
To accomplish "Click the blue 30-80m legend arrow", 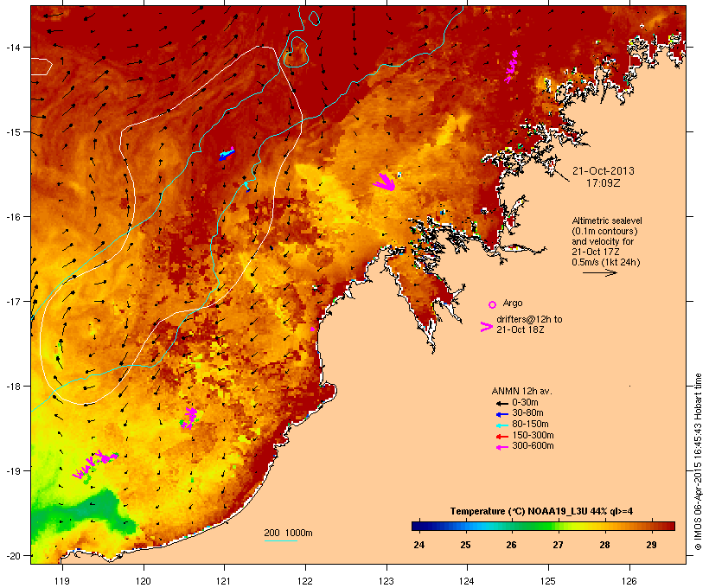I will (x=501, y=414).
